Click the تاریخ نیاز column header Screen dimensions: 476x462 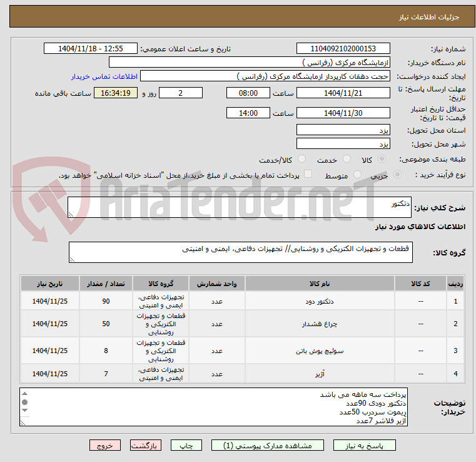click(50, 284)
